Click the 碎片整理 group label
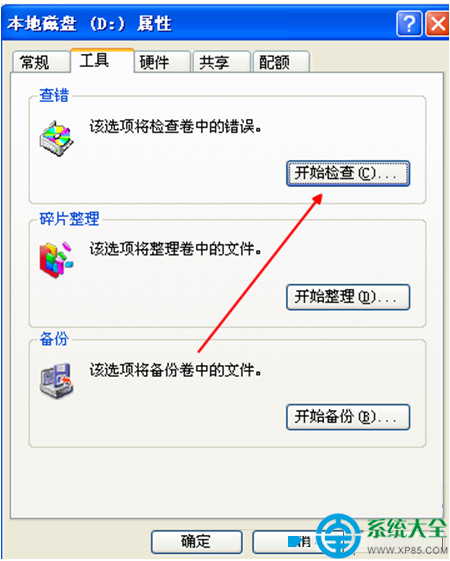 tap(69, 219)
